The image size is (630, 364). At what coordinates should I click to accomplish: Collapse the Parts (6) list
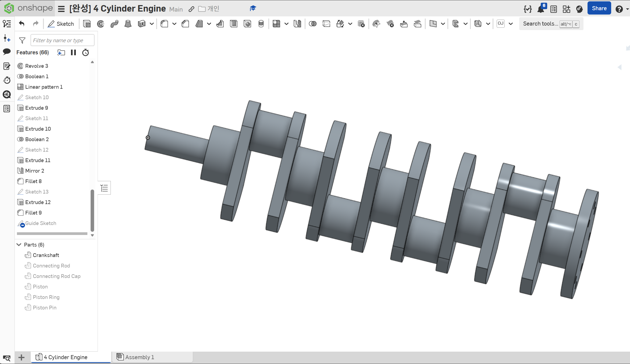(x=19, y=245)
